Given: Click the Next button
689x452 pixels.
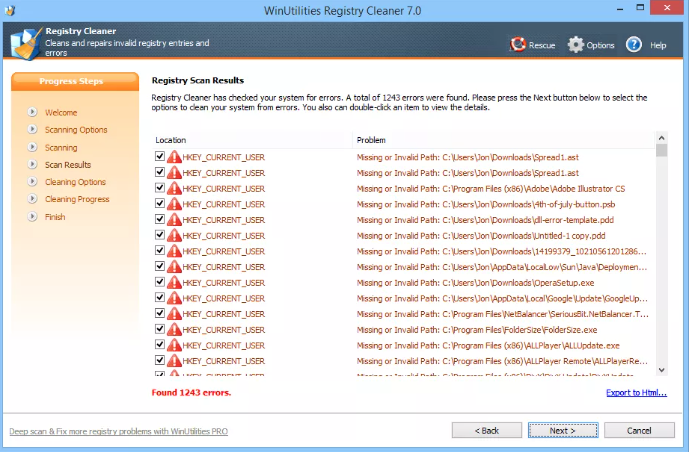Looking at the screenshot, I should click(x=563, y=430).
